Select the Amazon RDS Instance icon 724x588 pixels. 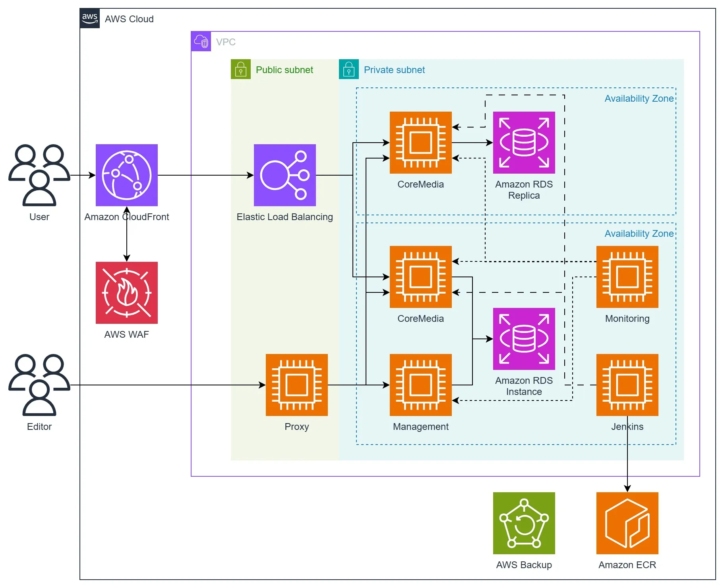(524, 339)
